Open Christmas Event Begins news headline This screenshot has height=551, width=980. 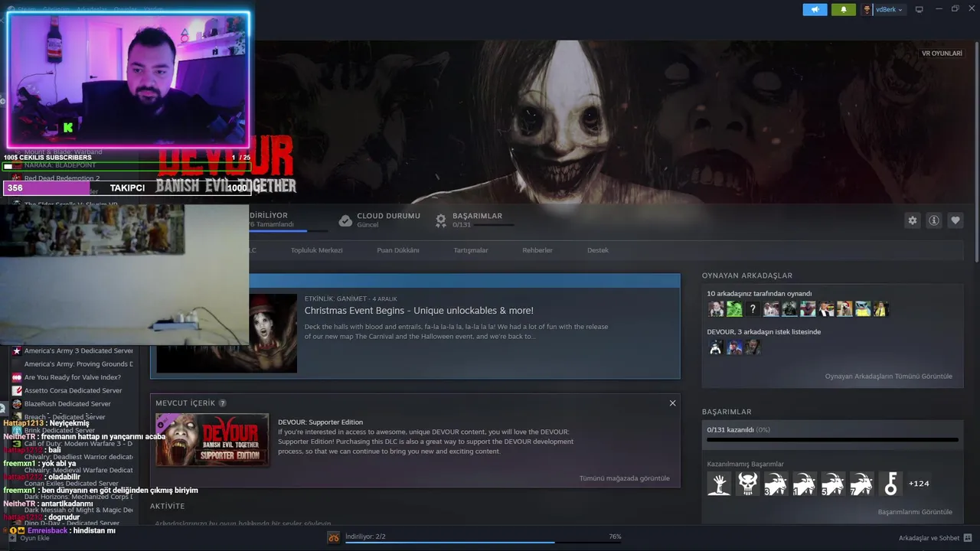[419, 311]
